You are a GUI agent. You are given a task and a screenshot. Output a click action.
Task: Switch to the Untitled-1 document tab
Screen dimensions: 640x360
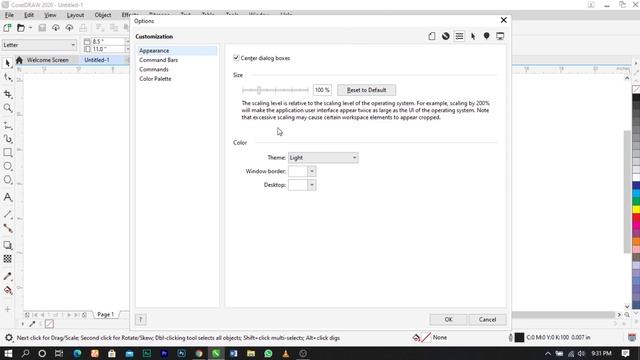point(97,60)
